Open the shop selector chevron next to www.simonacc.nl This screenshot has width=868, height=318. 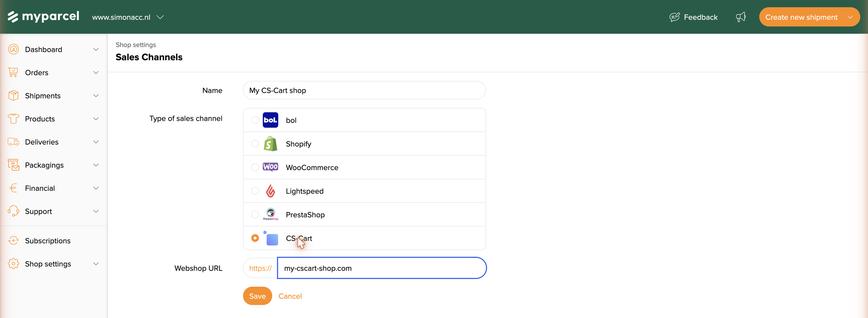(160, 17)
